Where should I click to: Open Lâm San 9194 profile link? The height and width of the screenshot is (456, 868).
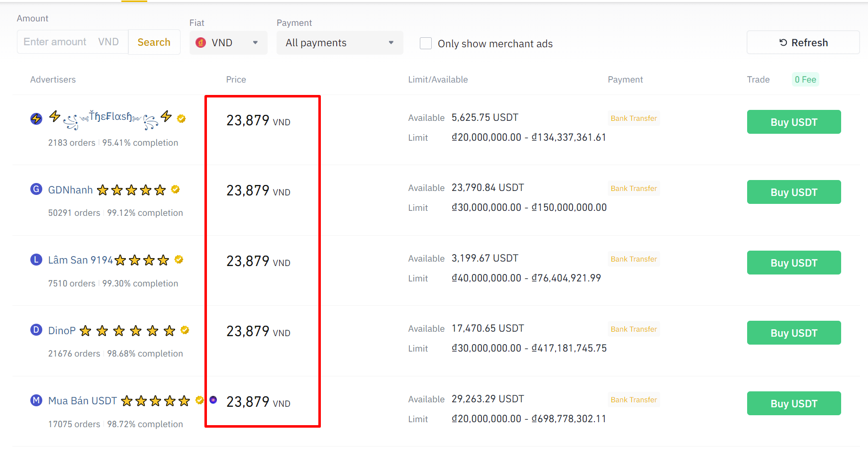point(81,260)
